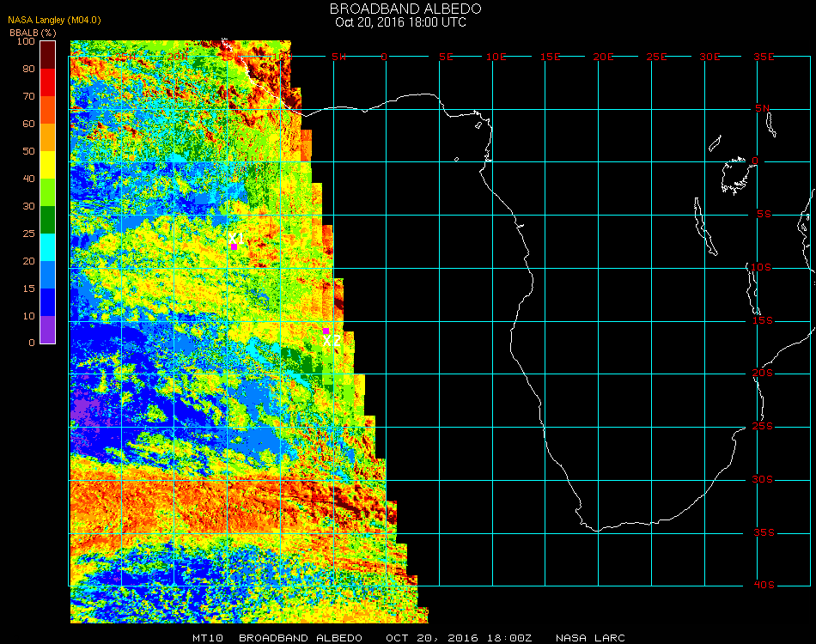Click legend value 25
Viewport: 816px width, 644px height.
pos(28,234)
